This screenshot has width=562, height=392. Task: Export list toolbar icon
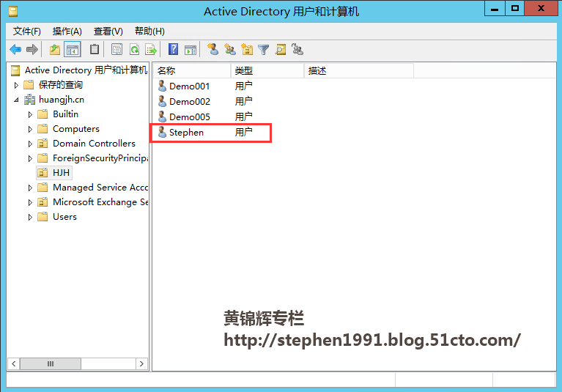point(151,49)
